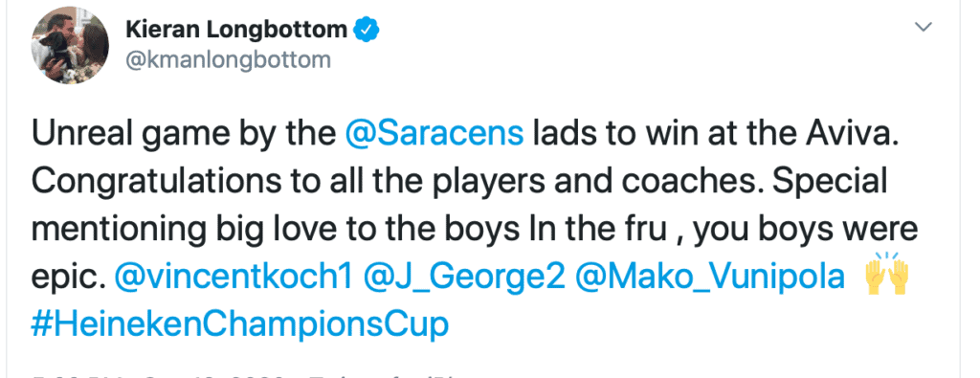The height and width of the screenshot is (378, 980).
Task: Open the @Mako_Vunipola mention link
Action: [710, 278]
